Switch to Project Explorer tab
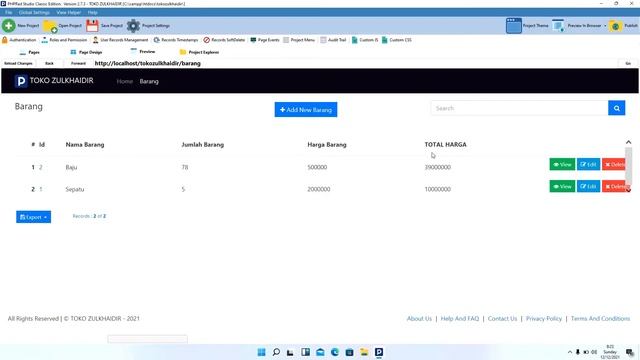This screenshot has height=360, width=640. 199,52
